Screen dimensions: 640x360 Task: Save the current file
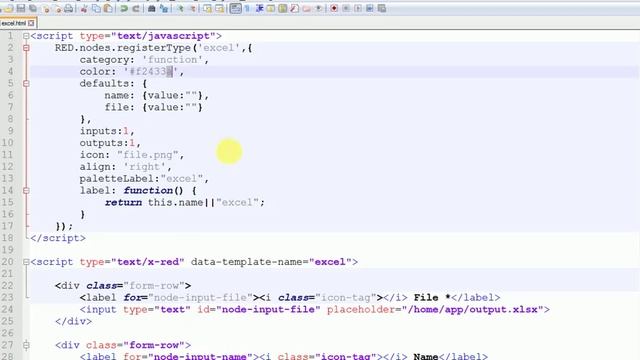21,8
